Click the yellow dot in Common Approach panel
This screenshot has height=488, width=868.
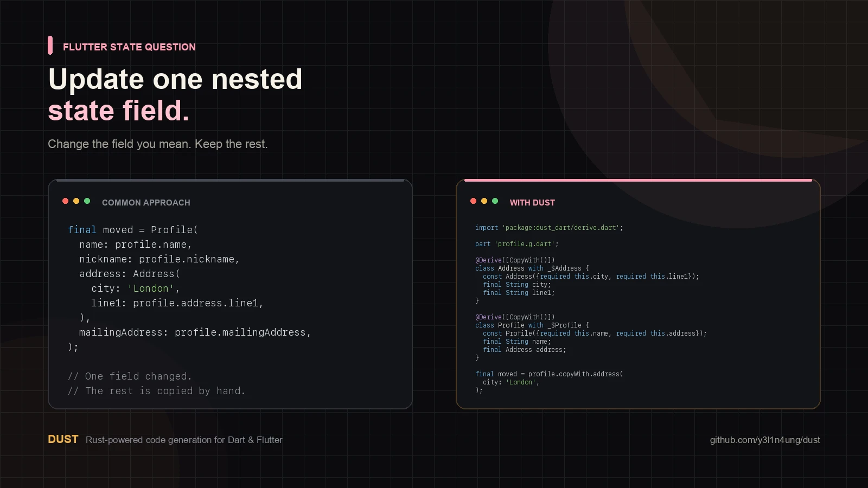click(x=76, y=201)
